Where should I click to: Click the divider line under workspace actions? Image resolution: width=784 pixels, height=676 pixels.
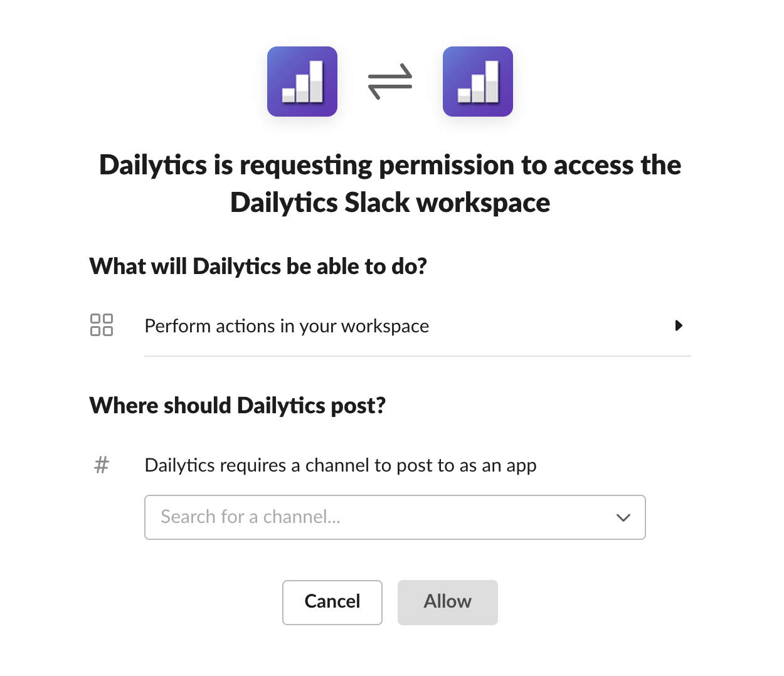(417, 356)
